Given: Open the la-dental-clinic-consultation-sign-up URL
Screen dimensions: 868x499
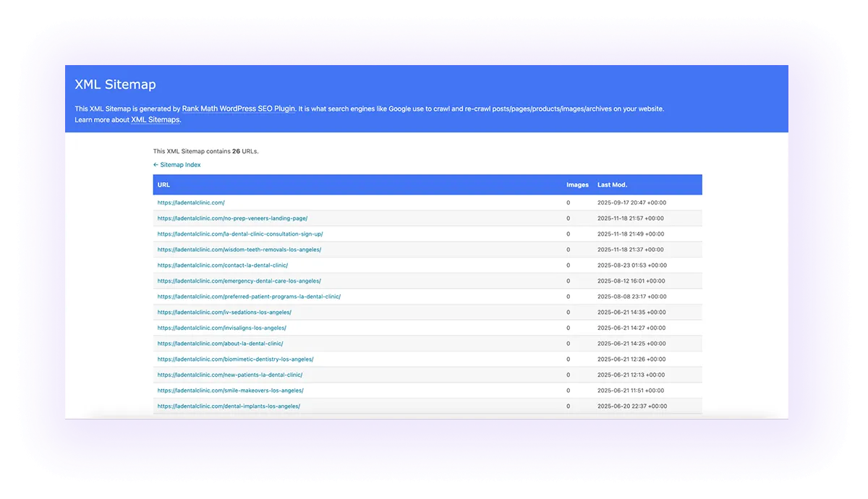Looking at the screenshot, I should pos(240,234).
